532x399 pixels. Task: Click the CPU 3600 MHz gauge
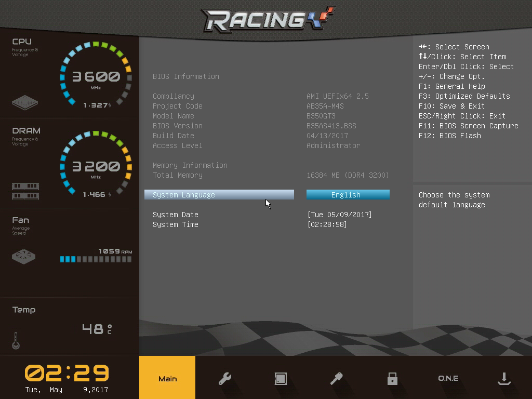click(95, 77)
